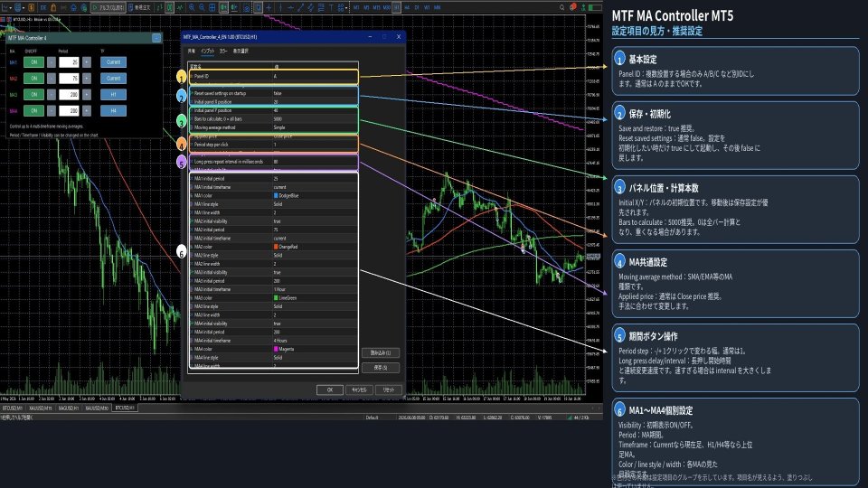
Task: Click 保存 (S) save button
Action: [x=381, y=368]
